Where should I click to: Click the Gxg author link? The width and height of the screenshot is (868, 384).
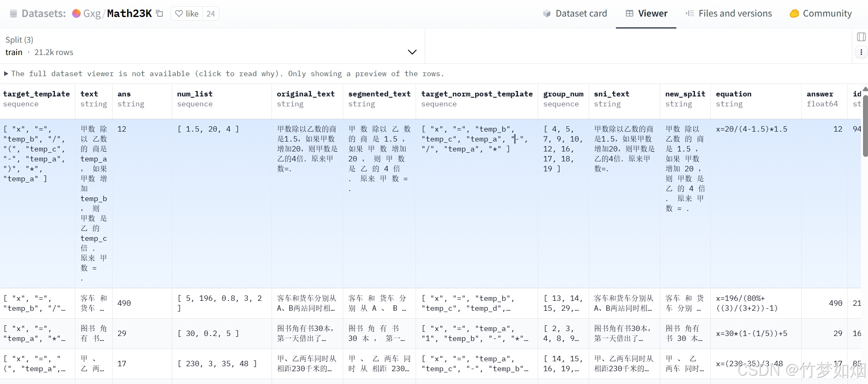point(92,14)
